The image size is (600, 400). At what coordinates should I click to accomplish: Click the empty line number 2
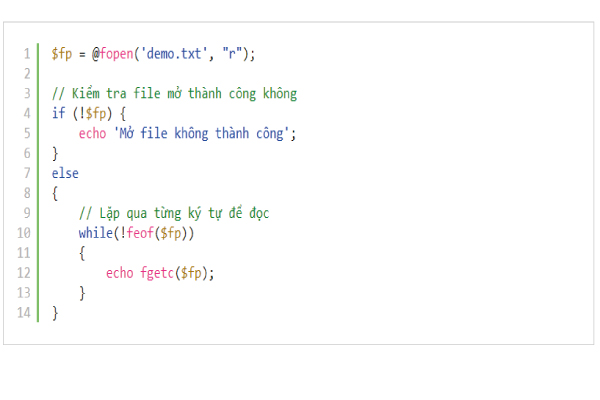[26, 73]
